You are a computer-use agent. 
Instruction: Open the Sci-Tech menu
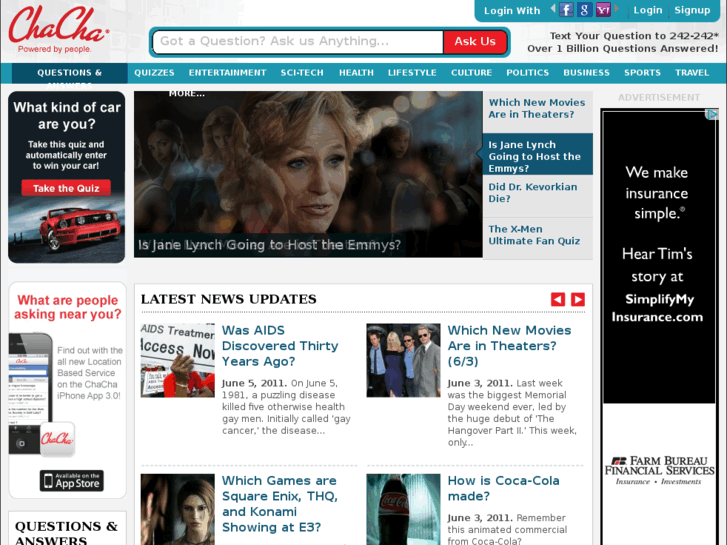pyautogui.click(x=302, y=73)
